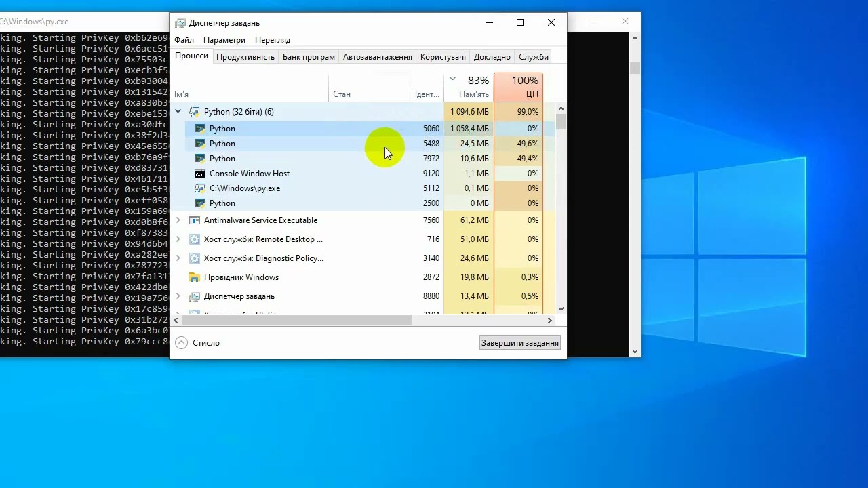This screenshot has height=488, width=868.
Task: Open the Файл menu
Action: (184, 40)
